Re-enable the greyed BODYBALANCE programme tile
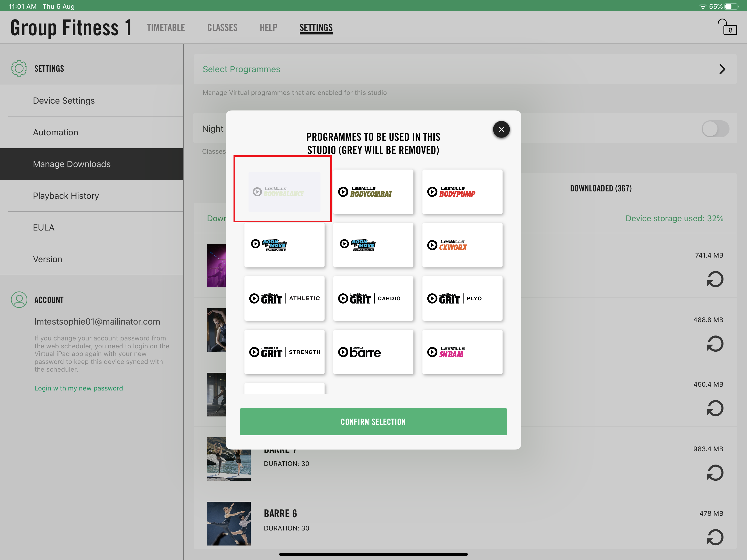 pos(284,192)
